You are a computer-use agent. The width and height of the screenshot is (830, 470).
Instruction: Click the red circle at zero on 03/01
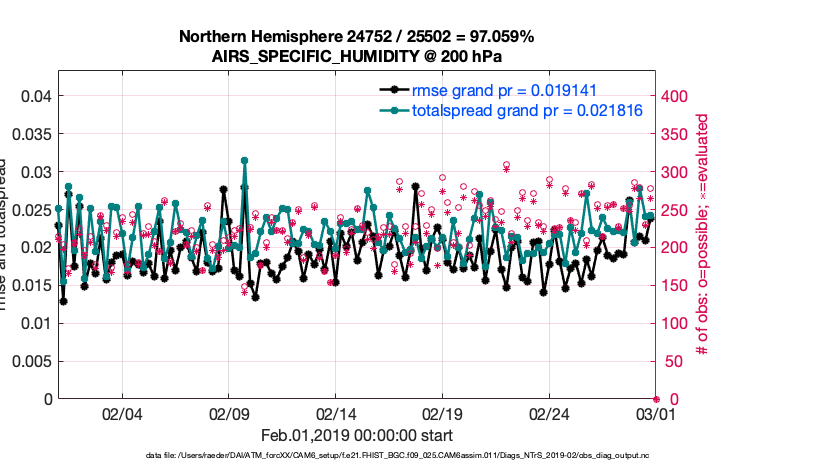(x=656, y=398)
